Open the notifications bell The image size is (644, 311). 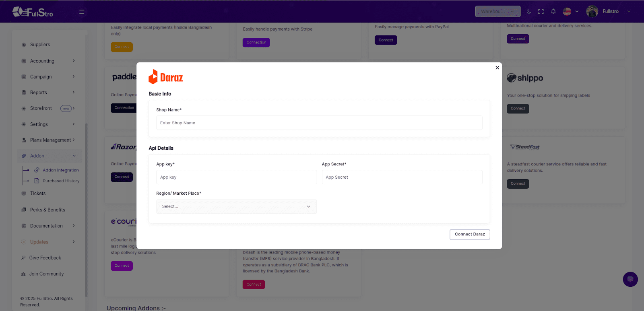(553, 11)
